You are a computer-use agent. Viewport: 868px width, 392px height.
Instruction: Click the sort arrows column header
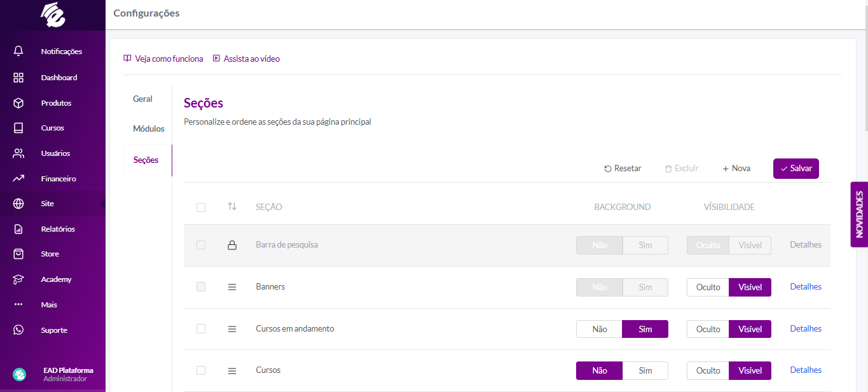point(232,207)
